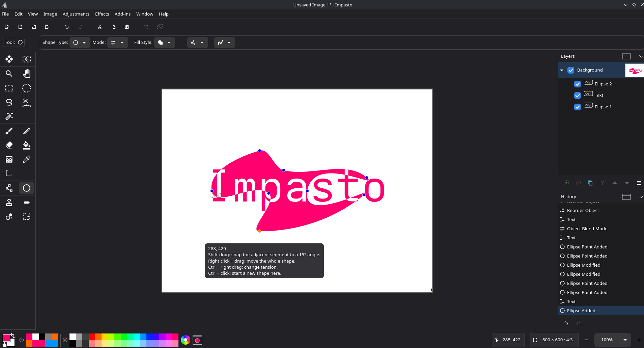Click the zoom in plus button
644x348 pixels.
pos(639,340)
